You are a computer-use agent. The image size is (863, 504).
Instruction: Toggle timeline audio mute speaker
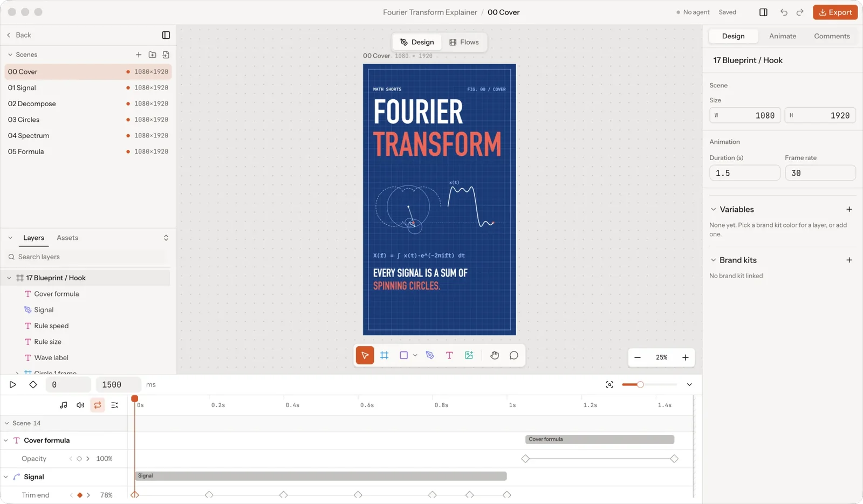[x=80, y=405]
